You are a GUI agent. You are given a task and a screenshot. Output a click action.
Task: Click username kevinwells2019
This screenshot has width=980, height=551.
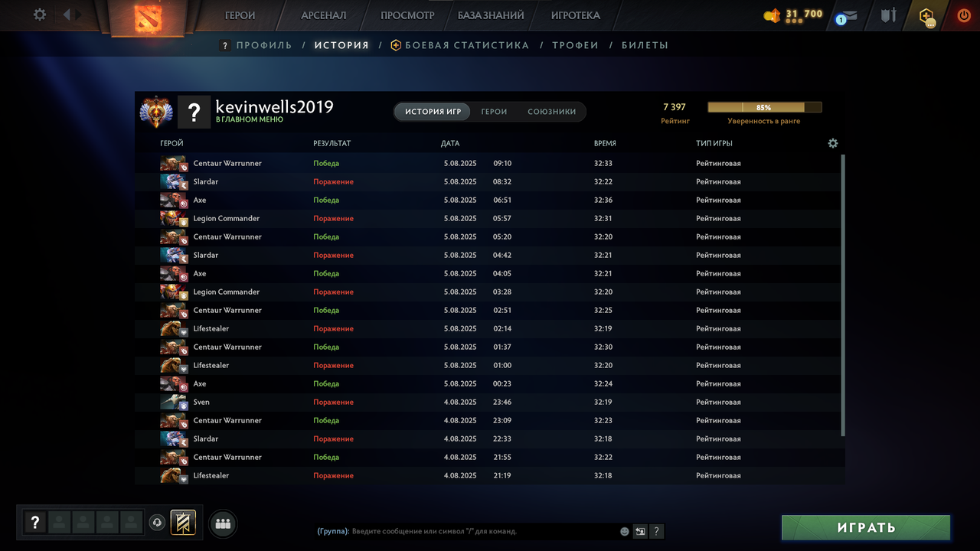(x=275, y=107)
